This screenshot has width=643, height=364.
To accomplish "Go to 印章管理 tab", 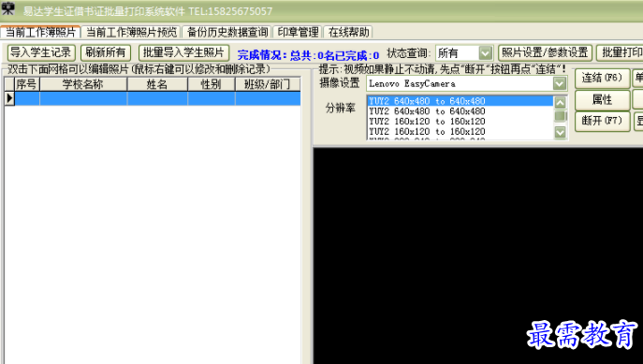I will coord(298,32).
